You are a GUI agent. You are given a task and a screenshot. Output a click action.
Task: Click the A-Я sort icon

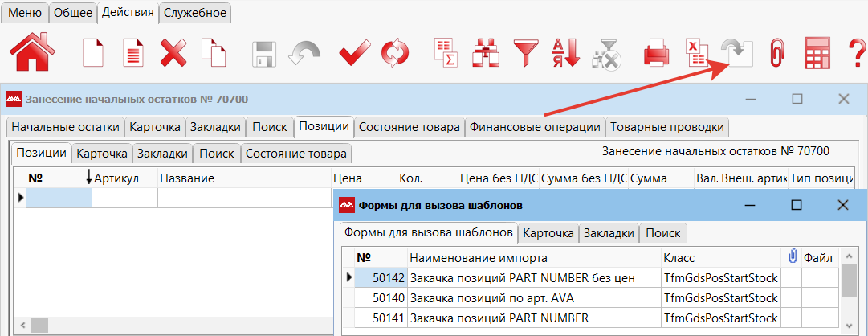[x=565, y=54]
